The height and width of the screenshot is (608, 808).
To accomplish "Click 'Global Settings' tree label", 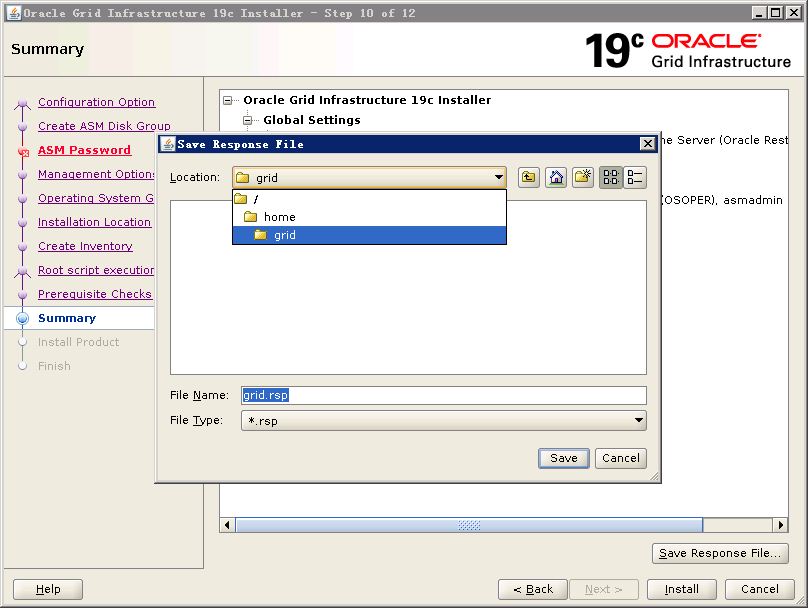I will [x=312, y=120].
